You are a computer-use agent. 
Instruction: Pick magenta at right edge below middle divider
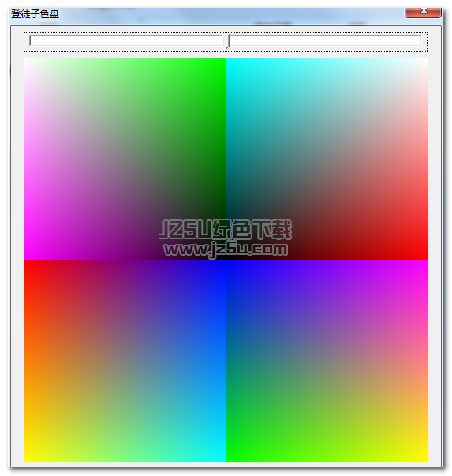pyautogui.click(x=424, y=263)
